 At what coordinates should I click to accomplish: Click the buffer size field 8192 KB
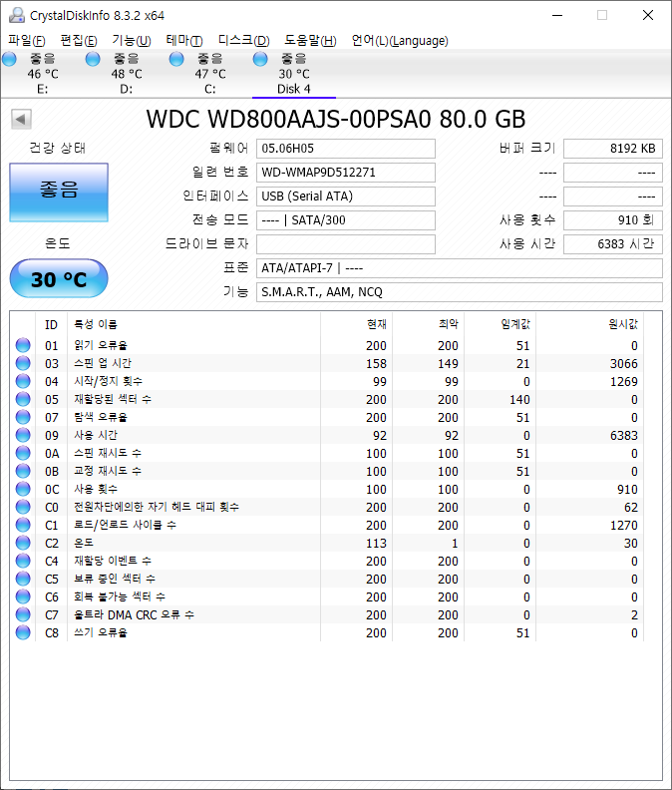click(612, 149)
